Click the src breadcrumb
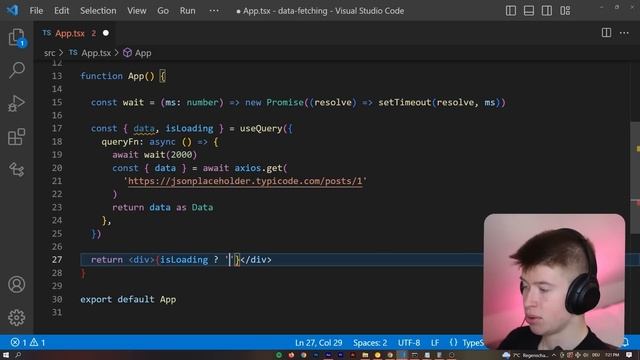The width and height of the screenshot is (640, 360). pyautogui.click(x=49, y=53)
